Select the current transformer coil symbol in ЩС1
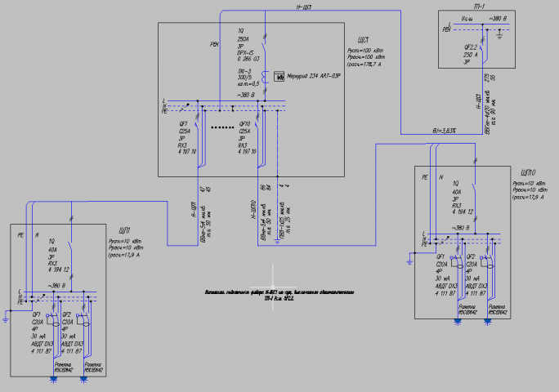 point(264,77)
